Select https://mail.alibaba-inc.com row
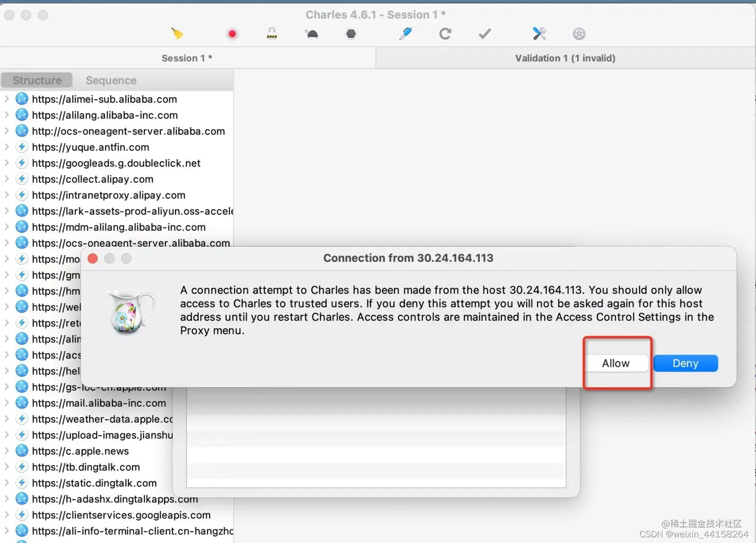The image size is (756, 543). (86, 403)
